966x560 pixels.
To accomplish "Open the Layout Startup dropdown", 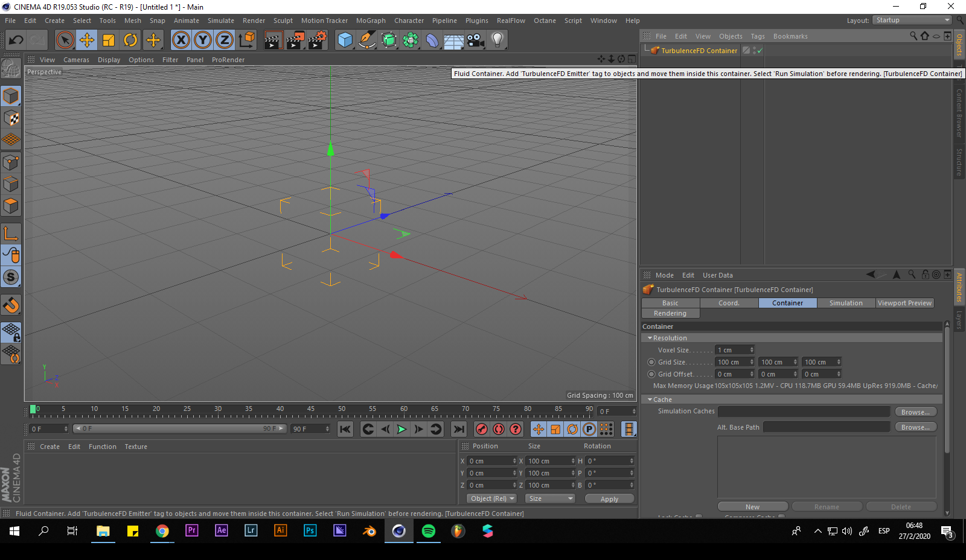I will (x=912, y=20).
